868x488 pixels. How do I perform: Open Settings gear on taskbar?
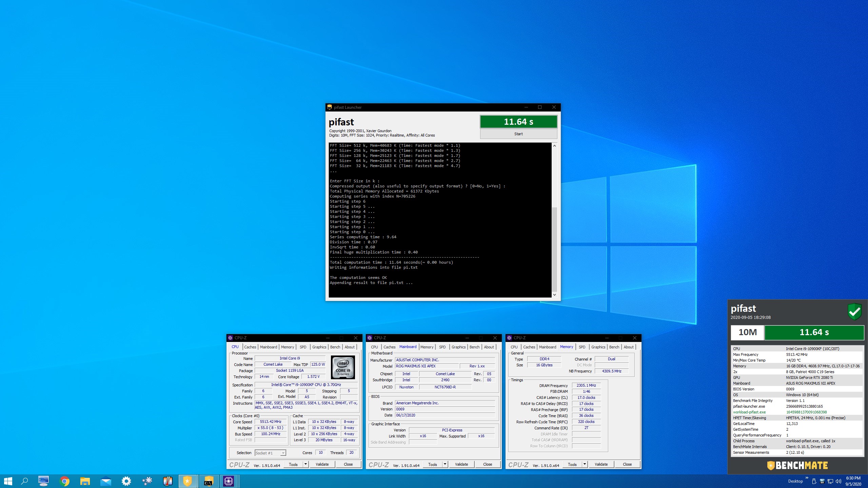pyautogui.click(x=126, y=481)
